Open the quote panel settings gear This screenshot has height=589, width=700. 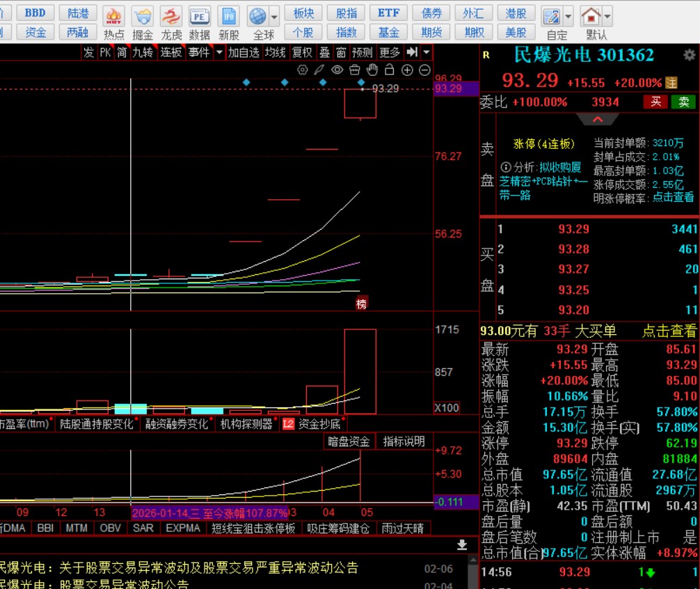(689, 55)
